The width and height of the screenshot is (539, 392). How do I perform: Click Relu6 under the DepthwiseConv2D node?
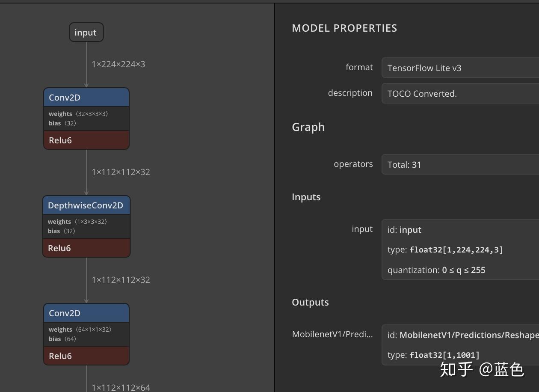(86, 248)
